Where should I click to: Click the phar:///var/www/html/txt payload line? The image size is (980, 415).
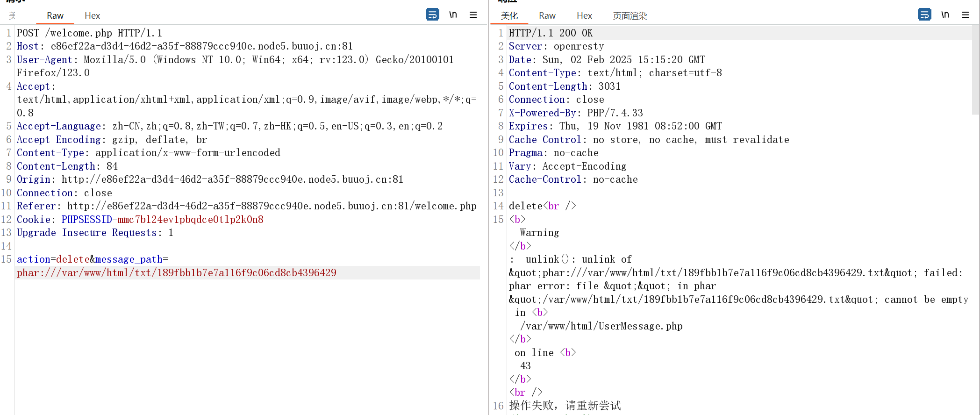coord(177,273)
